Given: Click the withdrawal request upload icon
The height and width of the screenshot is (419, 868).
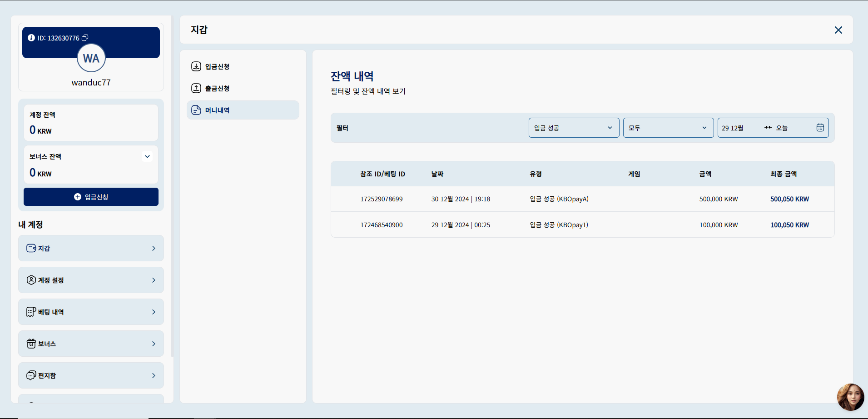Looking at the screenshot, I should point(196,88).
